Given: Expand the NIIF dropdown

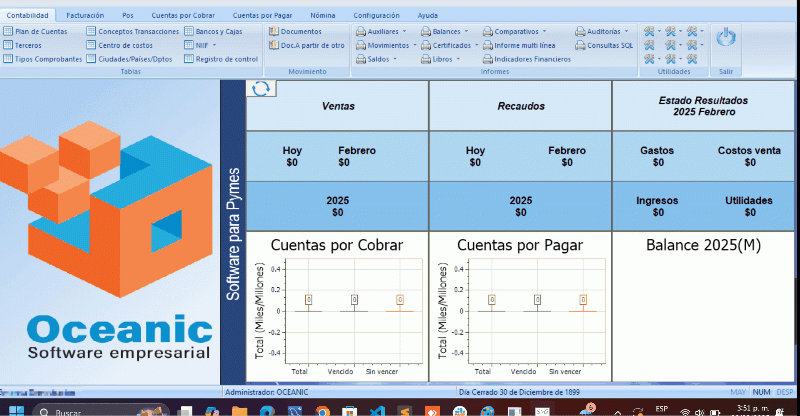Looking at the screenshot, I should 209,46.
